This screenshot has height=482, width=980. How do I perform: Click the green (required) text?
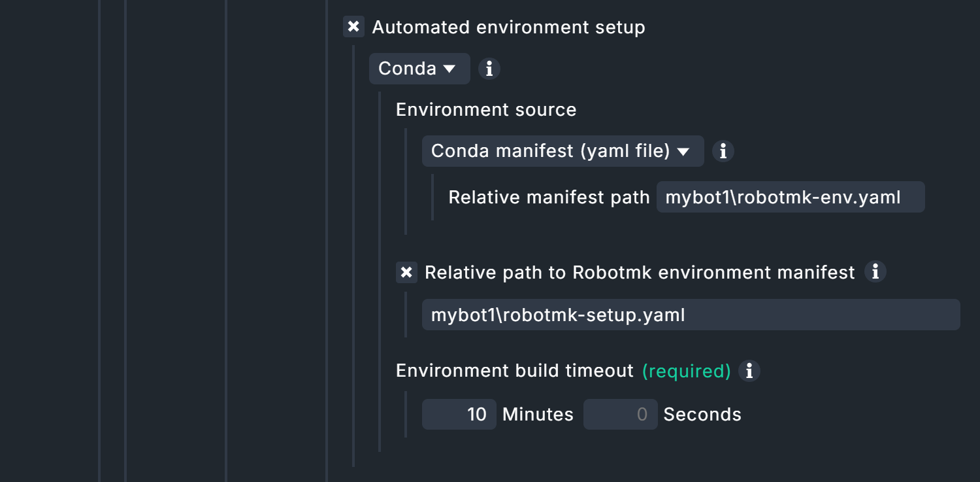[x=686, y=371]
